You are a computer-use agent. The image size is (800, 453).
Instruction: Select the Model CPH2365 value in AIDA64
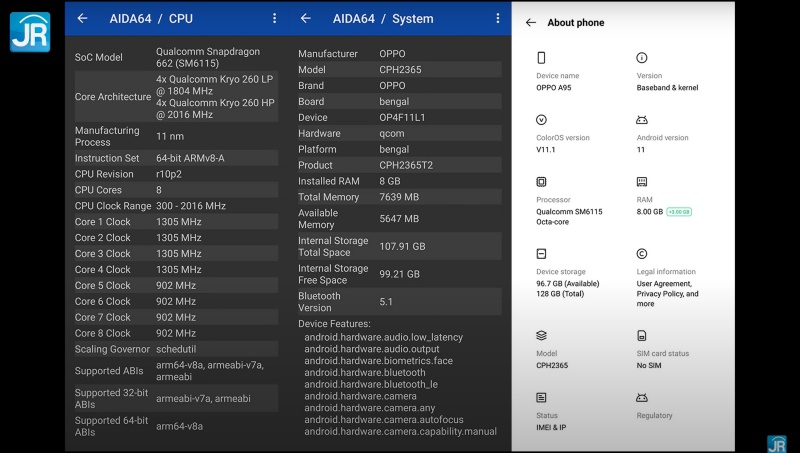click(x=401, y=70)
